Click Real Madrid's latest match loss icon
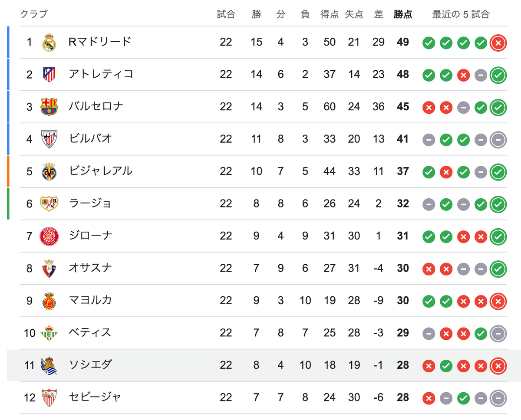 pos(498,43)
